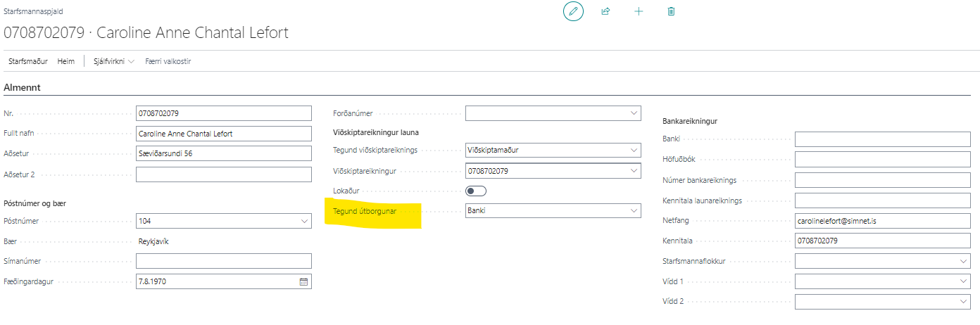Open the calendar picker for Fæðingardagur
This screenshot has height=325, width=980.
tap(304, 281)
